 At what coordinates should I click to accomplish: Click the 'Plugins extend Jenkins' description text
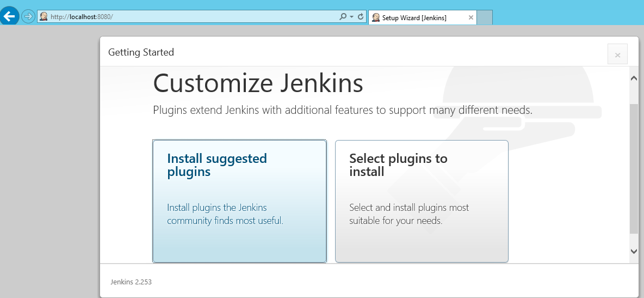coord(343,110)
